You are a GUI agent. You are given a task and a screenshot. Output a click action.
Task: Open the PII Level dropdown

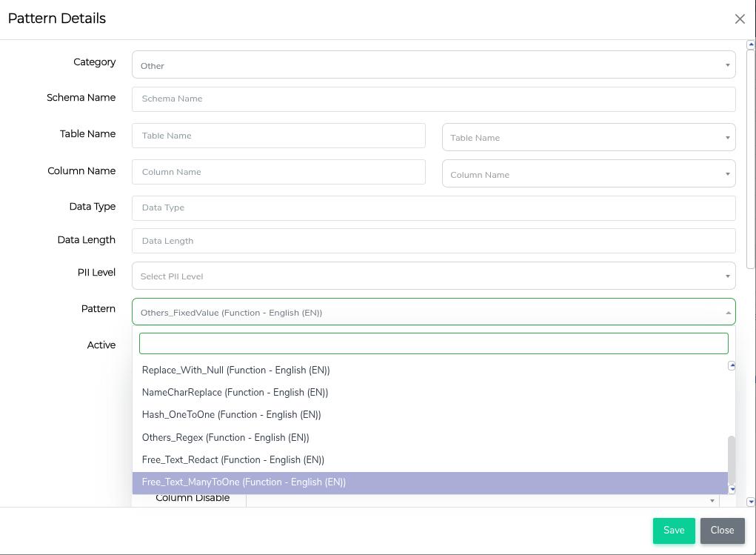[433, 276]
